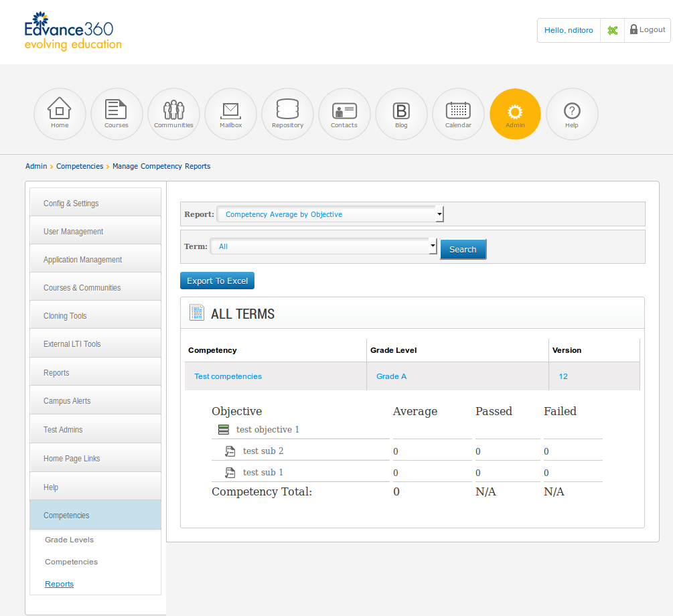Open the Courses icon
The width and height of the screenshot is (673, 616).
click(117, 114)
